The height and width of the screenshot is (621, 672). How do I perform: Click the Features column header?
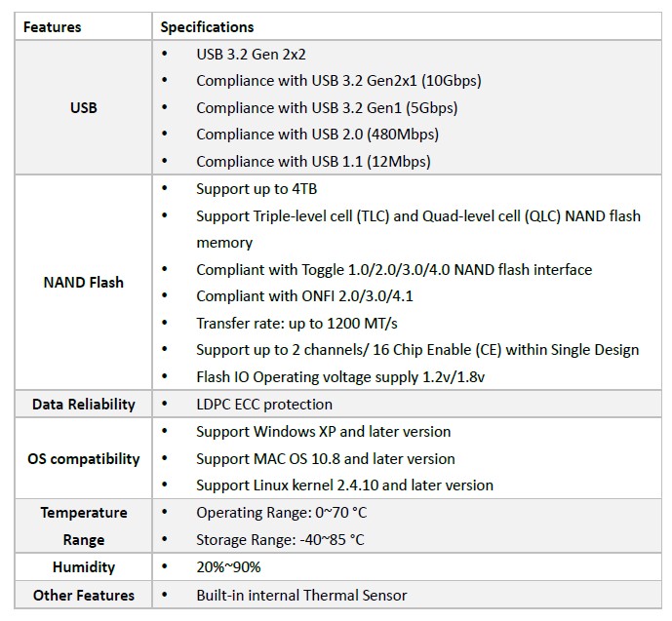tap(52, 27)
